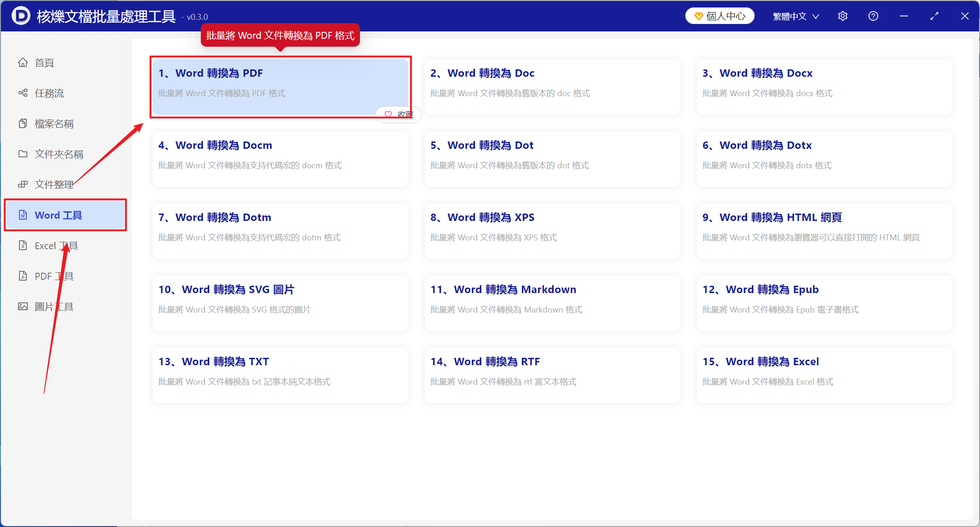Open 圖片工具 in sidebar
The width and height of the screenshot is (980, 527).
(x=65, y=306)
